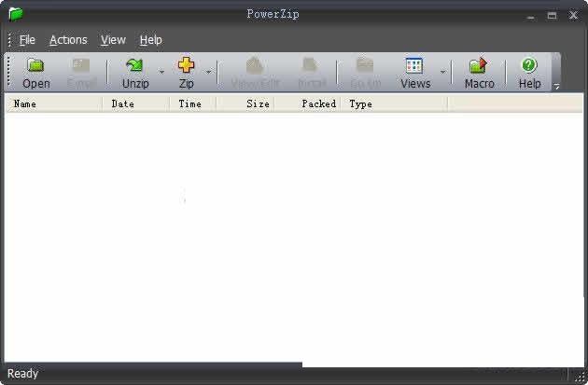This screenshot has width=588, height=385.
Task: Open the Actions menu
Action: (68, 40)
